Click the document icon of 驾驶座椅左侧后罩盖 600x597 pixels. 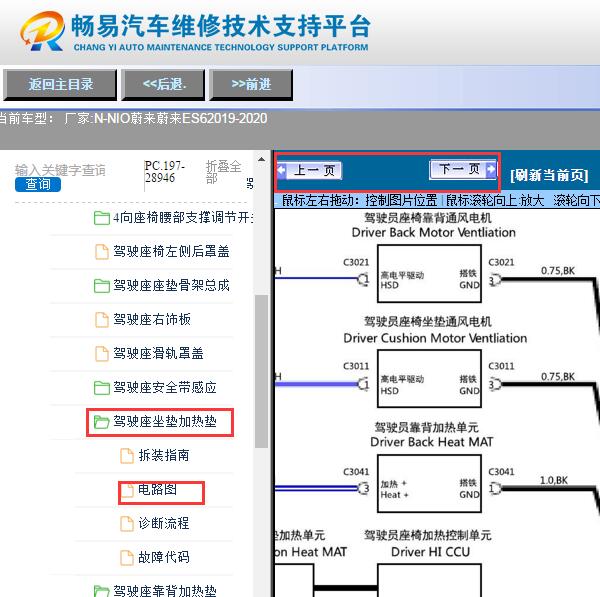[x=102, y=252]
